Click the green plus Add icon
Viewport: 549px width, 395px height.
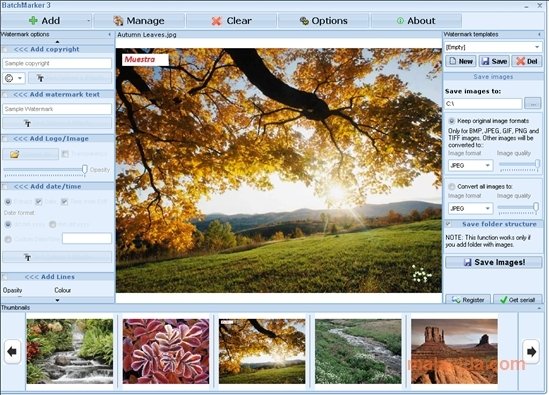coord(33,21)
